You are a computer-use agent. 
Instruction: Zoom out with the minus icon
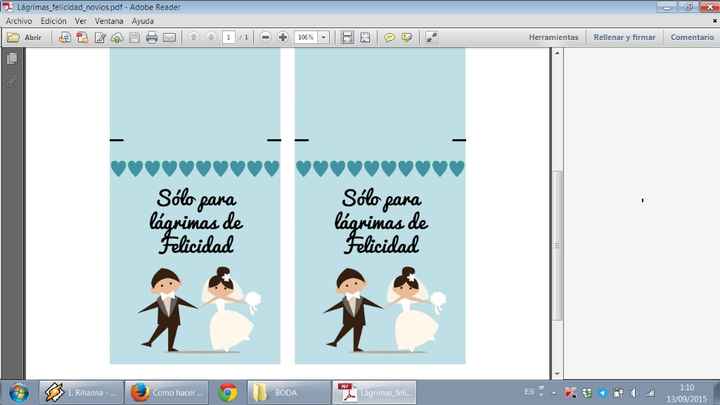tap(265, 37)
